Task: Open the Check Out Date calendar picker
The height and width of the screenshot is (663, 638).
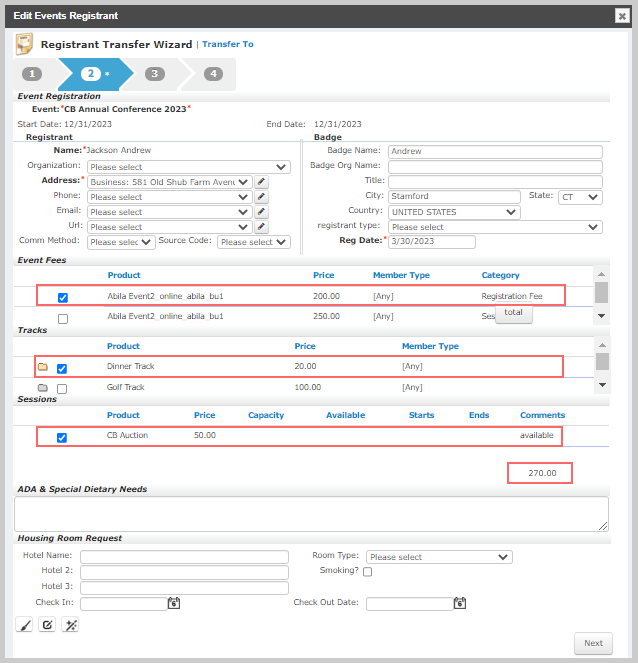Action: tap(460, 603)
